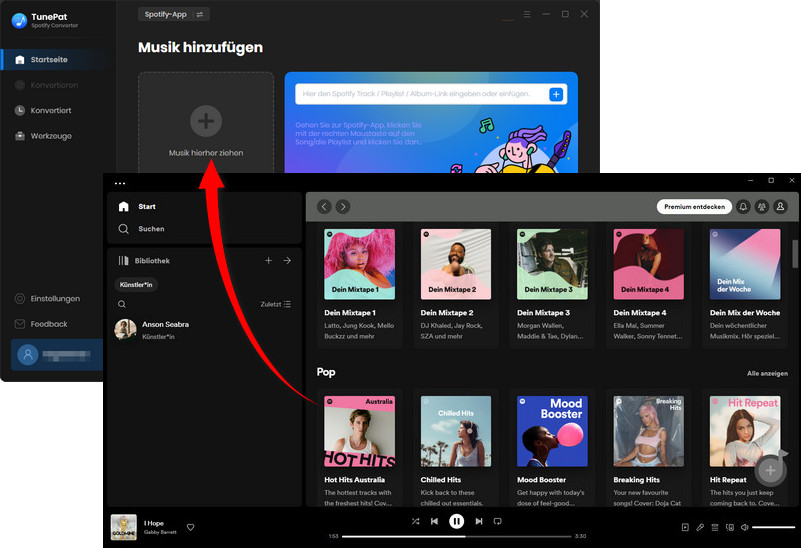Open friend activity icon in top bar

pos(762,206)
